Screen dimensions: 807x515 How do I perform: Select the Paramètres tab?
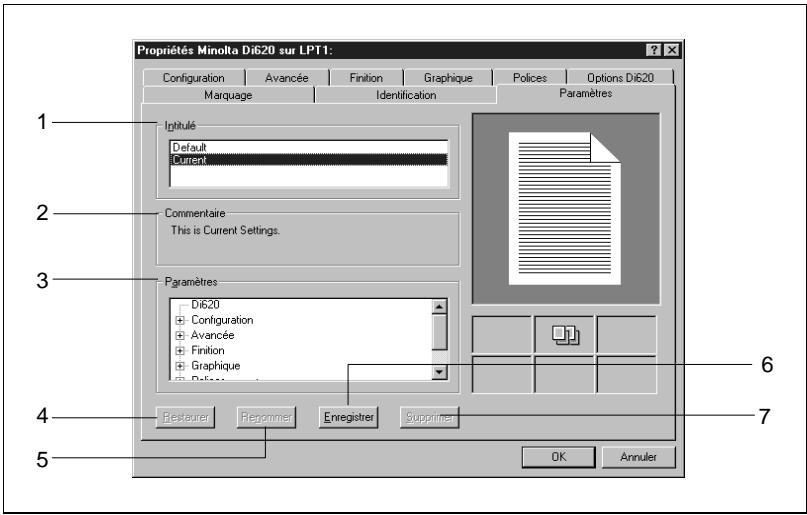coord(586,94)
